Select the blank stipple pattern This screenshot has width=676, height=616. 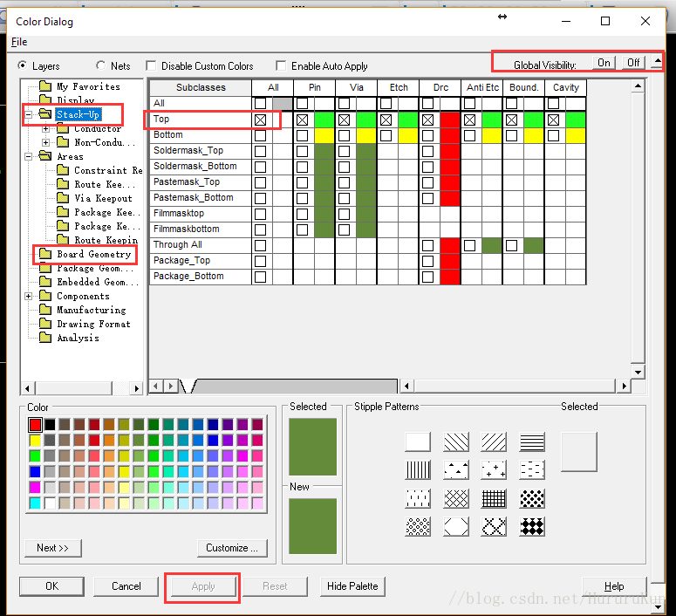coord(418,442)
